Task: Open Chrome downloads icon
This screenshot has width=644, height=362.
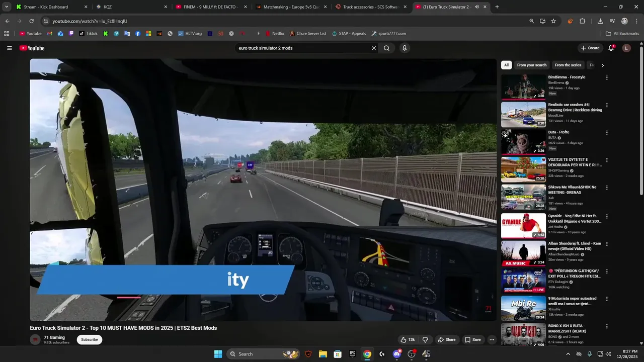Action: (600, 21)
